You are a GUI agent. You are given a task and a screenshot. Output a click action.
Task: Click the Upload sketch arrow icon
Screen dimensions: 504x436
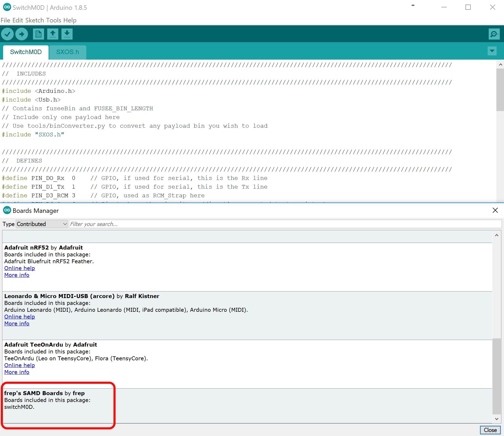click(22, 34)
